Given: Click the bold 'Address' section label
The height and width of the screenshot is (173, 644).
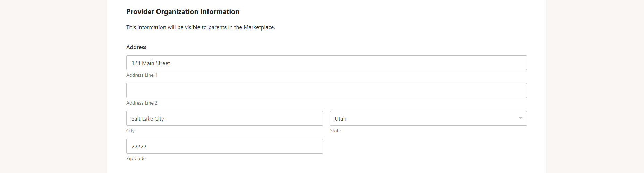Looking at the screenshot, I should (136, 47).
